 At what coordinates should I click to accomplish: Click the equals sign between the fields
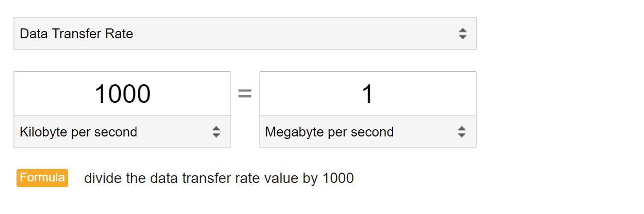(x=245, y=94)
